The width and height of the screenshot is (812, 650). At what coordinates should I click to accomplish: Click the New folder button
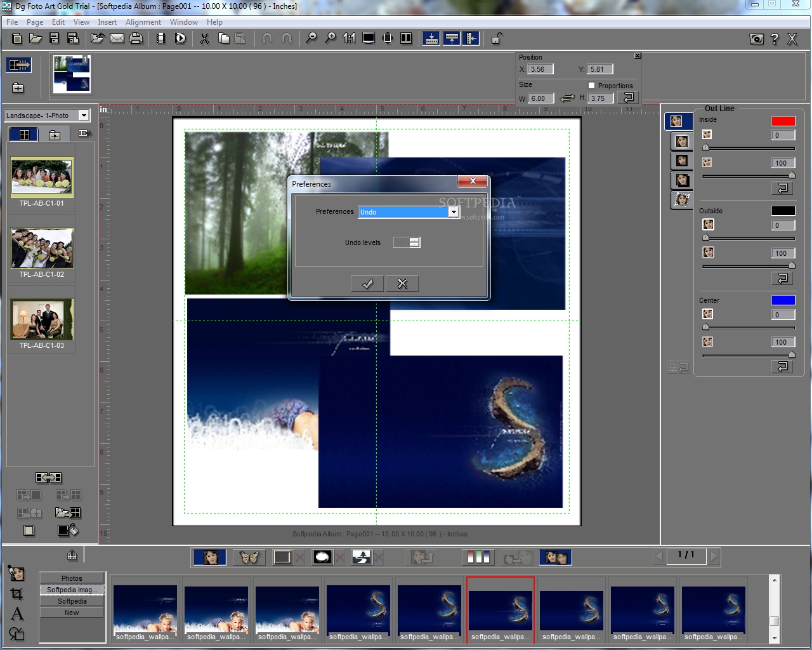point(72,613)
